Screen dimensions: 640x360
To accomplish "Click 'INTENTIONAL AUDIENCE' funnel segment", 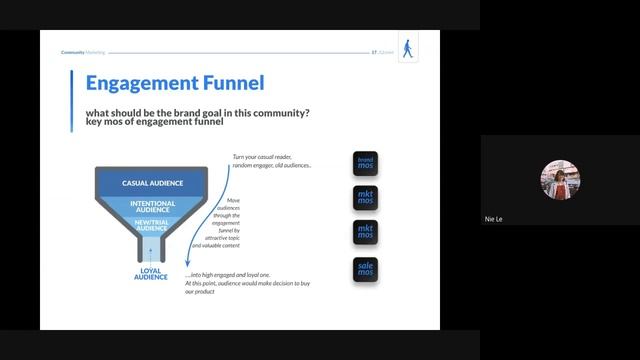I will [152, 207].
